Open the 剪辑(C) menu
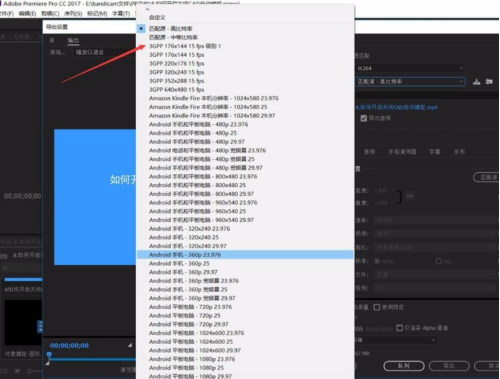Image resolution: width=500 pixels, height=379 pixels. 50,14
